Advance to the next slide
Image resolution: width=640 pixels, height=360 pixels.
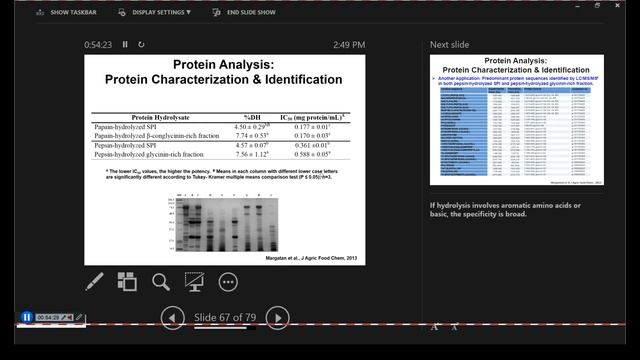pos(278,318)
